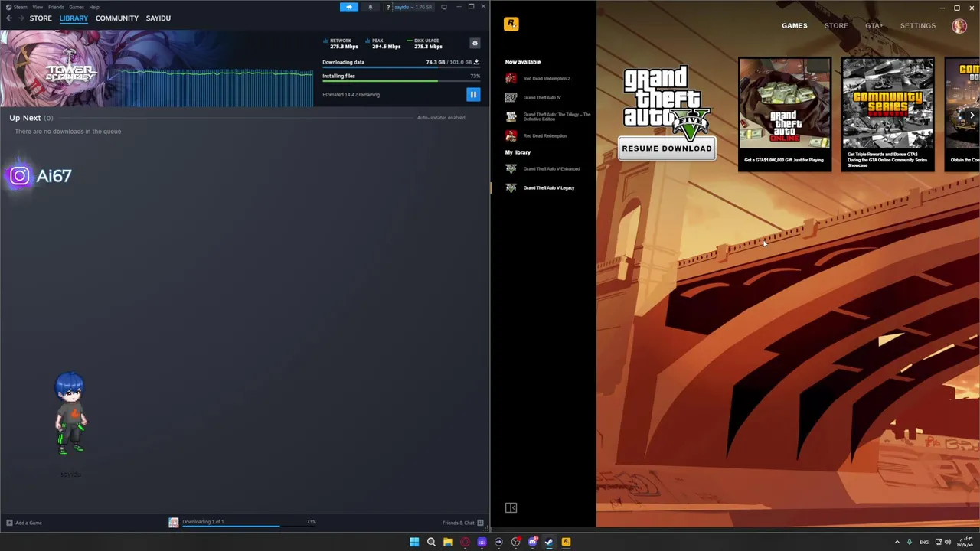
Task: Open Rockstar account avatar menu
Action: click(x=959, y=25)
